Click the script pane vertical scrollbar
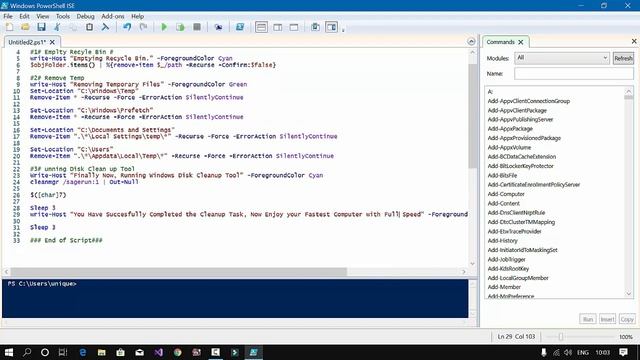 (472, 116)
